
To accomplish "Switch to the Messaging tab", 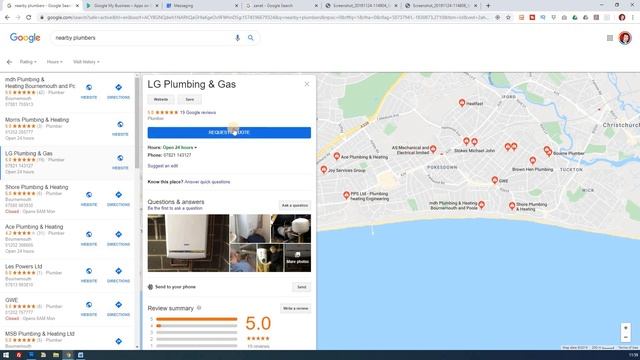I will (202, 6).
